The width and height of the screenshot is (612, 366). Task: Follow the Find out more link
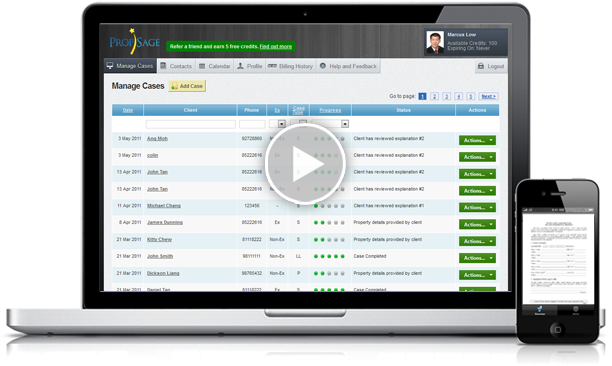pos(276,46)
